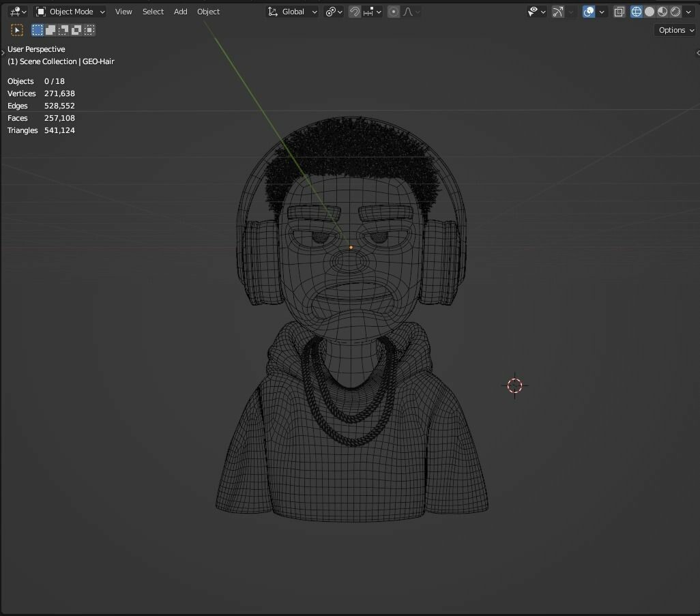
Task: Toggle snapping with the magnet icon
Action: (355, 12)
